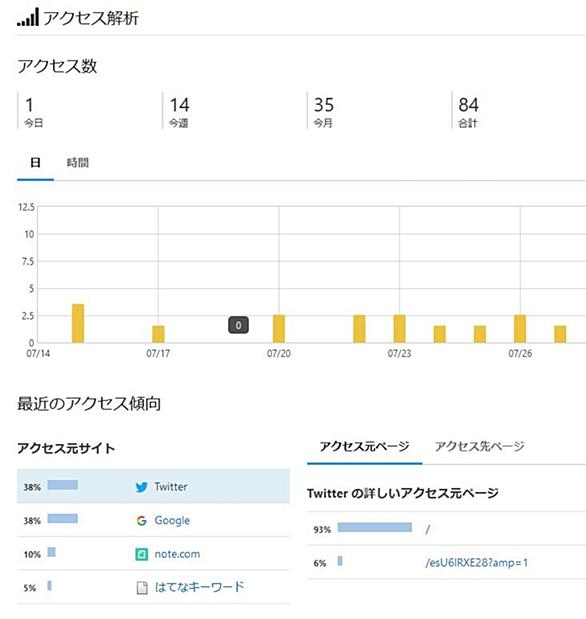Click the 0 tooltip in chart

point(239,325)
